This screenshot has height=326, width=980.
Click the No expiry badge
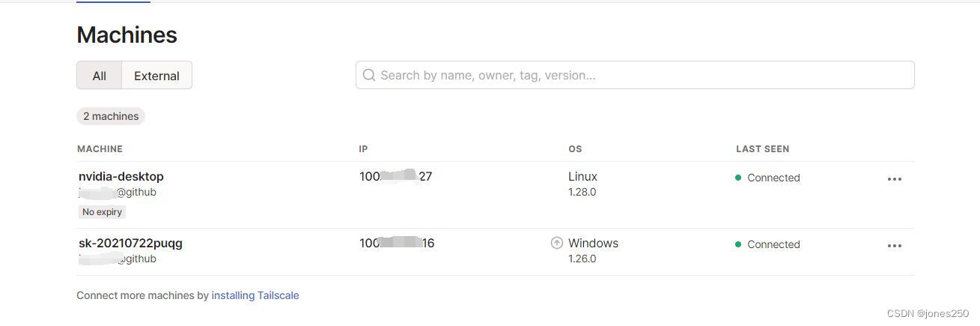point(102,212)
